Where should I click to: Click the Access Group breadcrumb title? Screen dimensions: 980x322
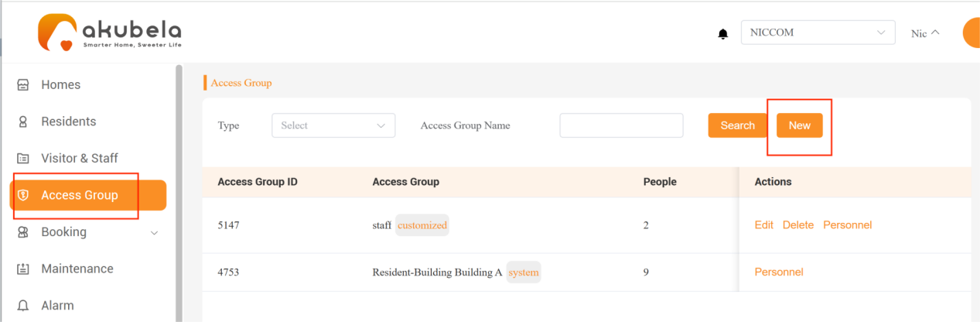click(x=241, y=83)
